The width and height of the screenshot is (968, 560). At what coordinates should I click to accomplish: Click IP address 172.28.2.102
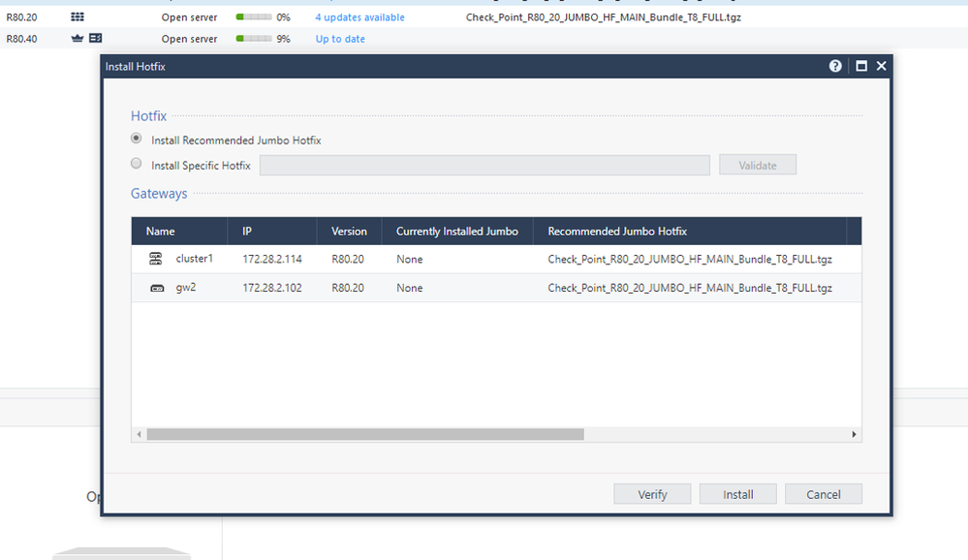[x=272, y=288]
